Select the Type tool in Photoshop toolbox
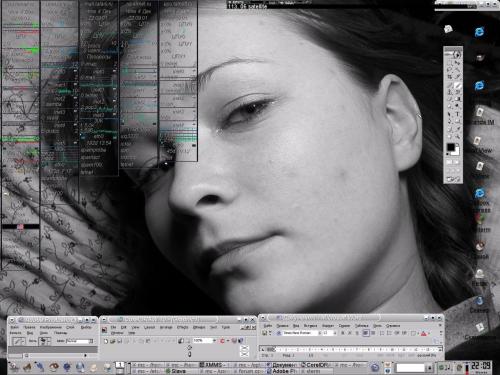 pyautogui.click(x=457, y=114)
